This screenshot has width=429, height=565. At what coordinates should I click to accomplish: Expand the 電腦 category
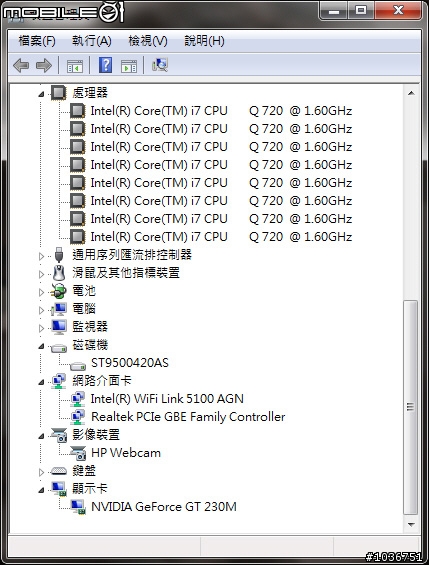point(41,310)
